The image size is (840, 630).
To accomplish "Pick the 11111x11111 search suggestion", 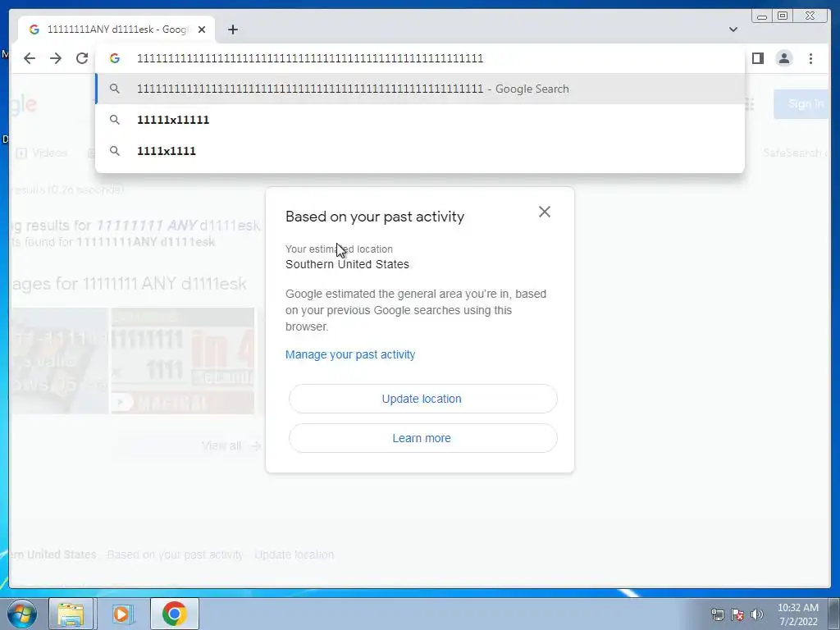I will 420,120.
